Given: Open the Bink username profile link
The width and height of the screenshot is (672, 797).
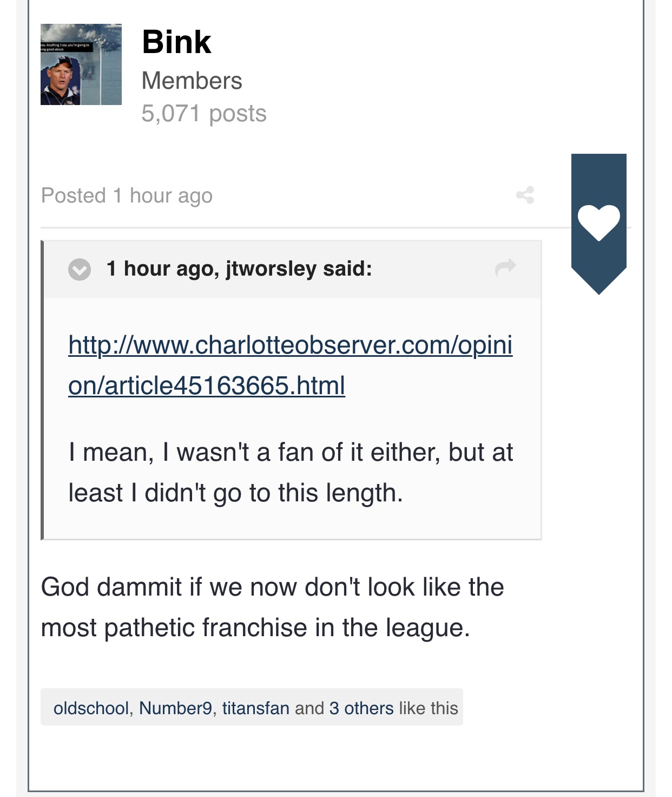Looking at the screenshot, I should 176,42.
